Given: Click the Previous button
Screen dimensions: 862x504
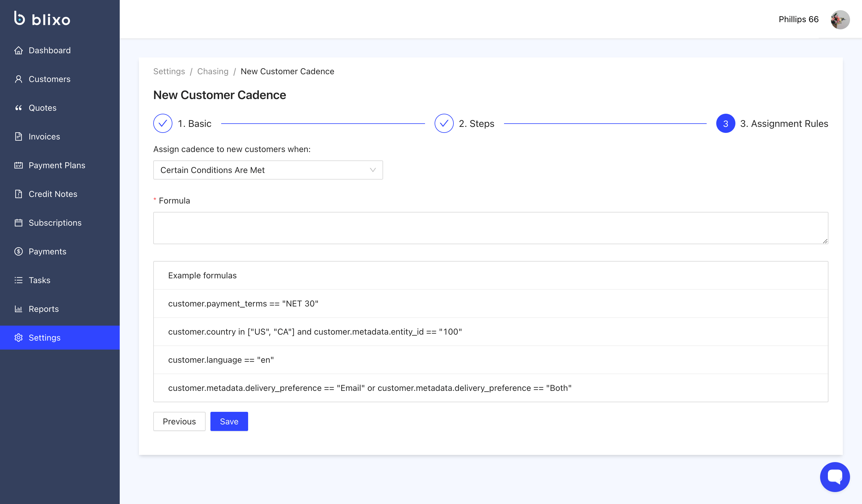Looking at the screenshot, I should (179, 421).
